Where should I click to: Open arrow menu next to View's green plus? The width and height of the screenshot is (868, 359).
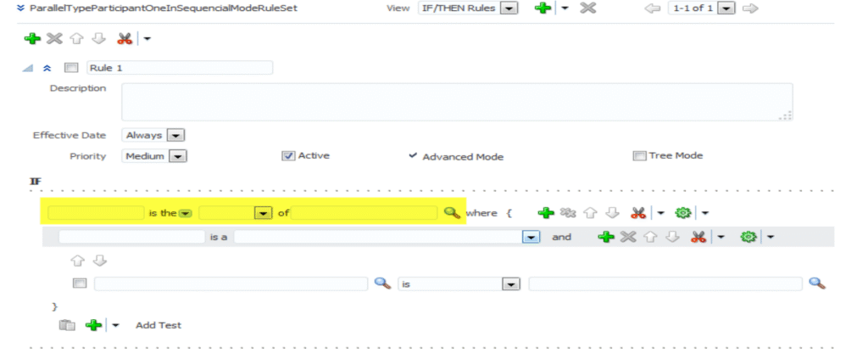(565, 8)
